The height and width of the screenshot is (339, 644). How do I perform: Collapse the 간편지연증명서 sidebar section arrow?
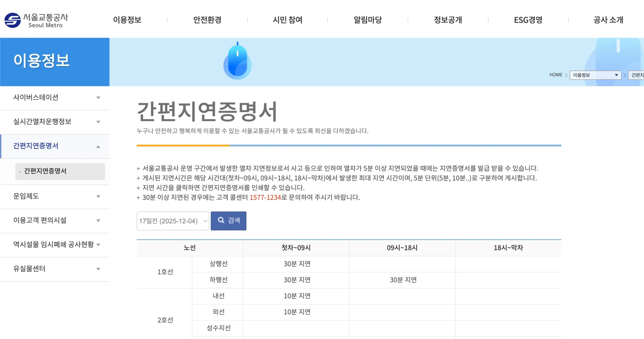(x=98, y=146)
